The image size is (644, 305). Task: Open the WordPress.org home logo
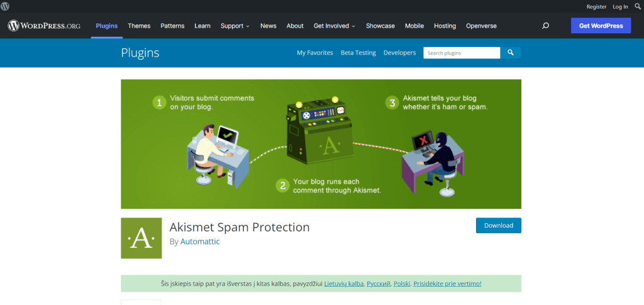click(44, 26)
